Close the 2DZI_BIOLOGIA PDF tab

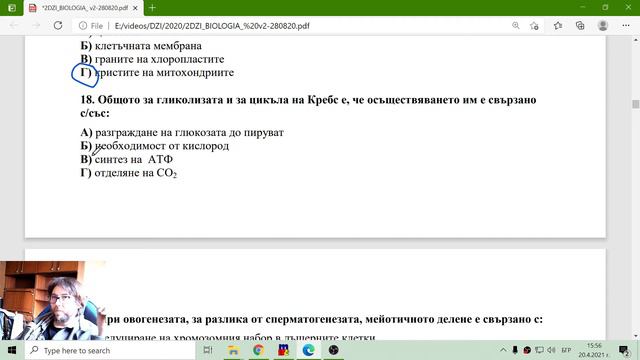tap(136, 8)
